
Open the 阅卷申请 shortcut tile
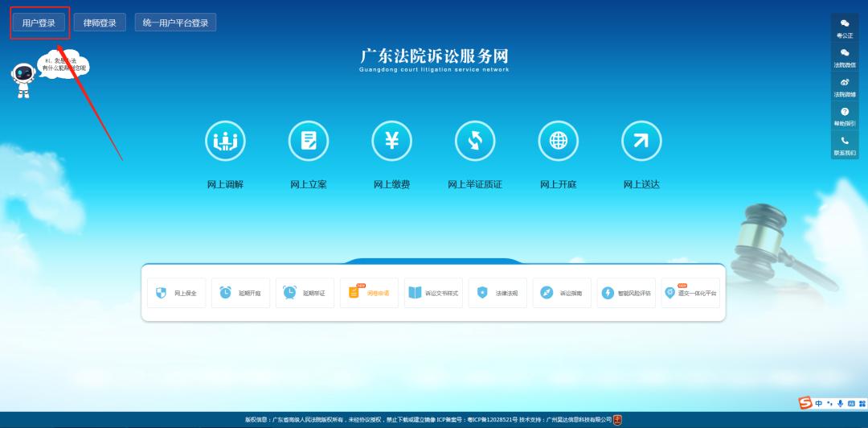[369, 293]
